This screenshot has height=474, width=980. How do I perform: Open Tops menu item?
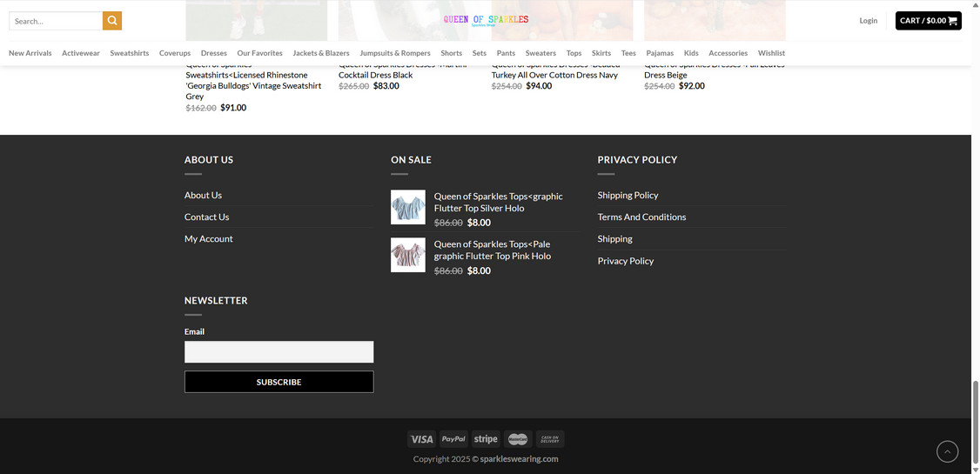pyautogui.click(x=574, y=53)
